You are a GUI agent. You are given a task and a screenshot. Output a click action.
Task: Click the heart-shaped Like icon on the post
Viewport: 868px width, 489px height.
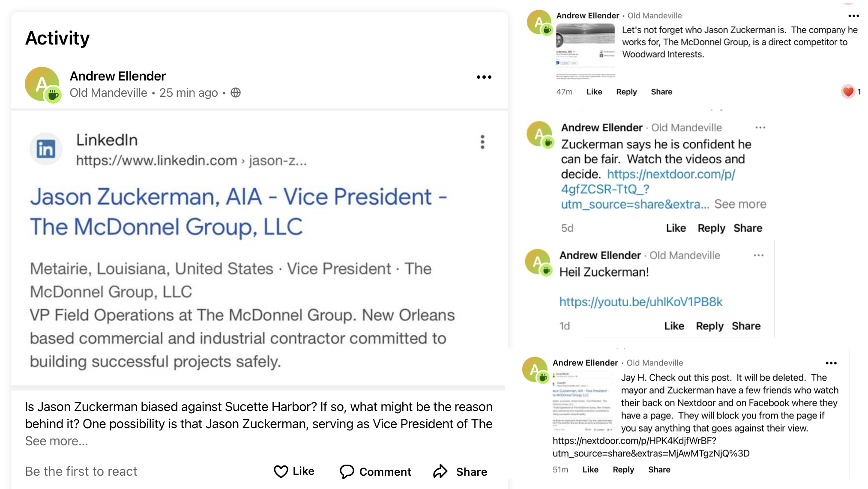[281, 471]
